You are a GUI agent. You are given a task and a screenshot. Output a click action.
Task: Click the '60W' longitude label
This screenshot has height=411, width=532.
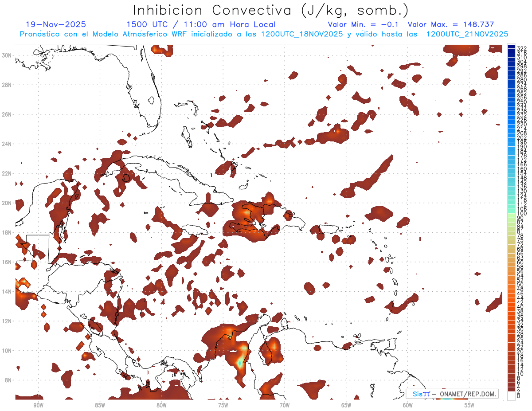pos(408,405)
